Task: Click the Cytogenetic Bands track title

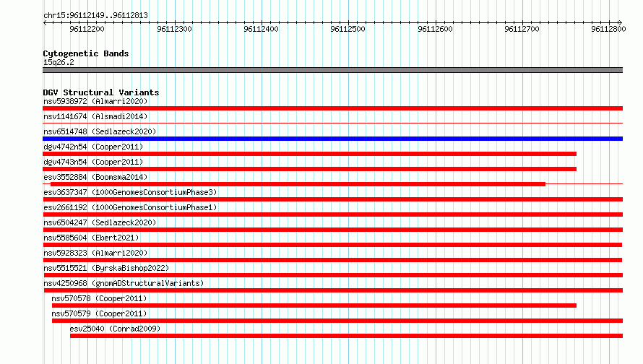Action: tap(86, 53)
